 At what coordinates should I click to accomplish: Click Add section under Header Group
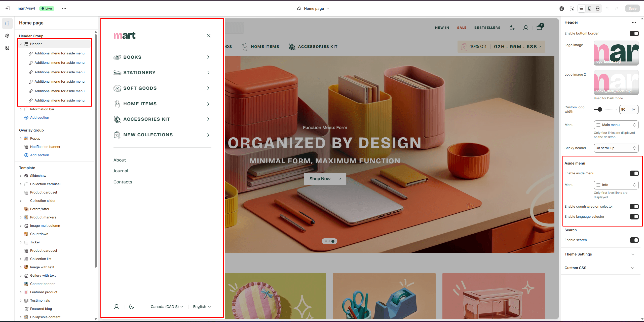click(x=40, y=118)
